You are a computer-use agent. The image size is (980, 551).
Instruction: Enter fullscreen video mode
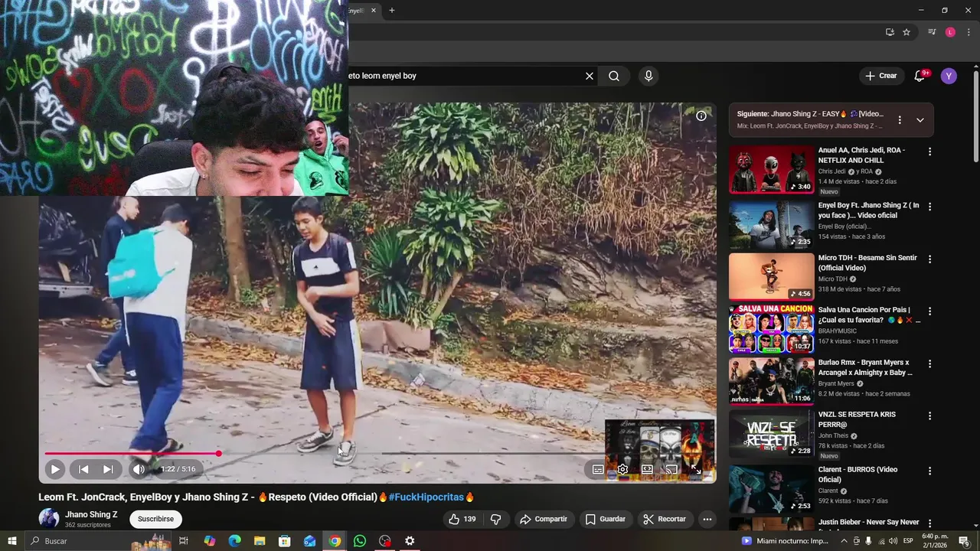696,469
